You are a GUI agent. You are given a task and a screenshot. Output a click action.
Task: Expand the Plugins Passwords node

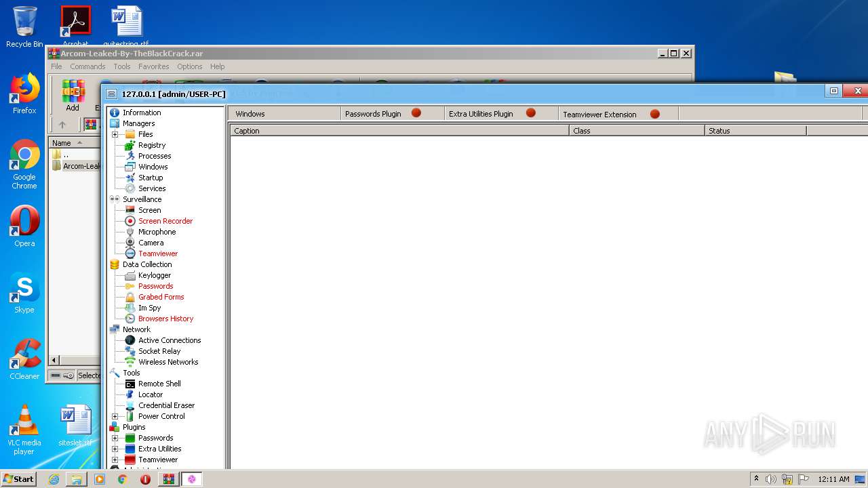click(x=115, y=438)
